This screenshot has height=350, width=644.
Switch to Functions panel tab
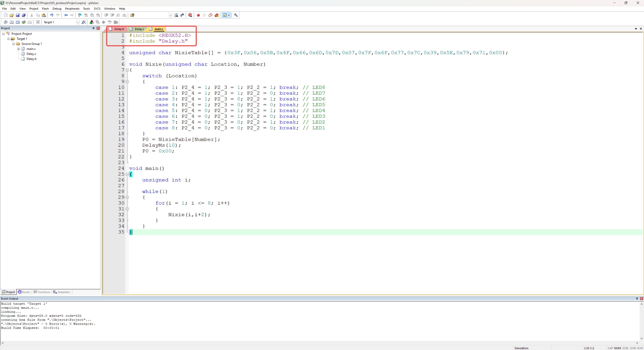(x=42, y=292)
